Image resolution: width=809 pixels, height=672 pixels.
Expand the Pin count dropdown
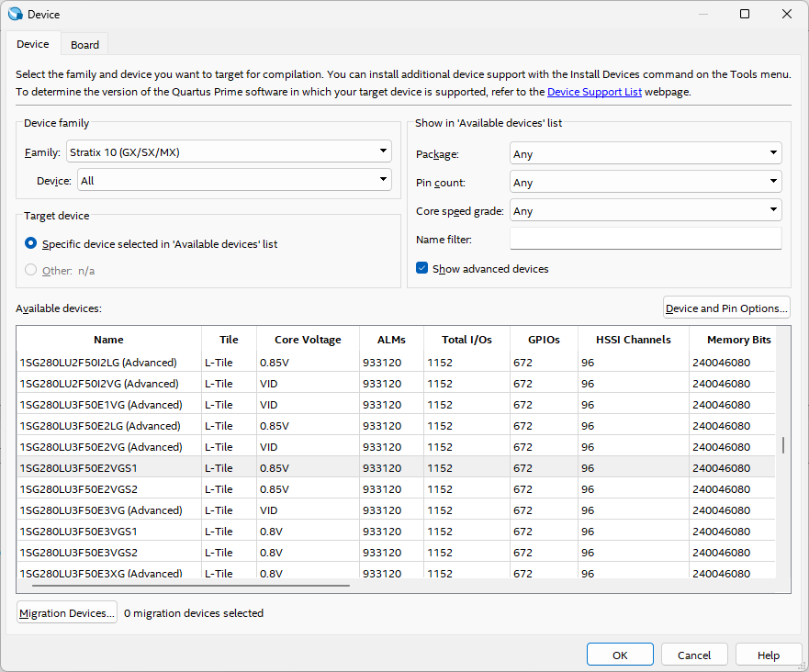coord(645,183)
